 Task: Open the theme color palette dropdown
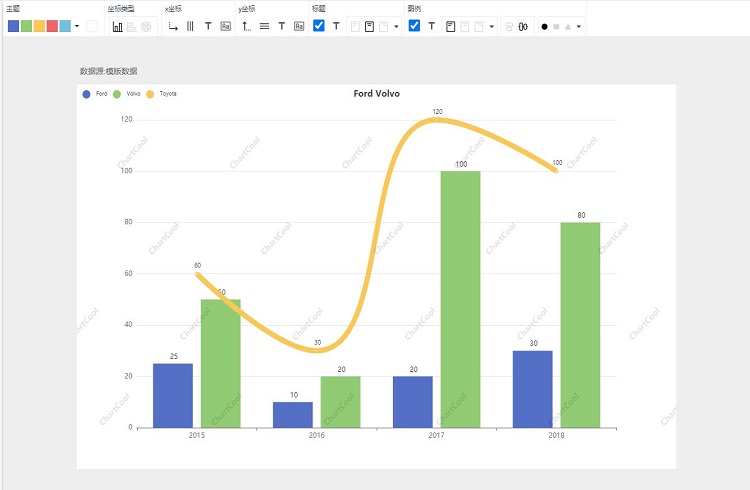(77, 26)
